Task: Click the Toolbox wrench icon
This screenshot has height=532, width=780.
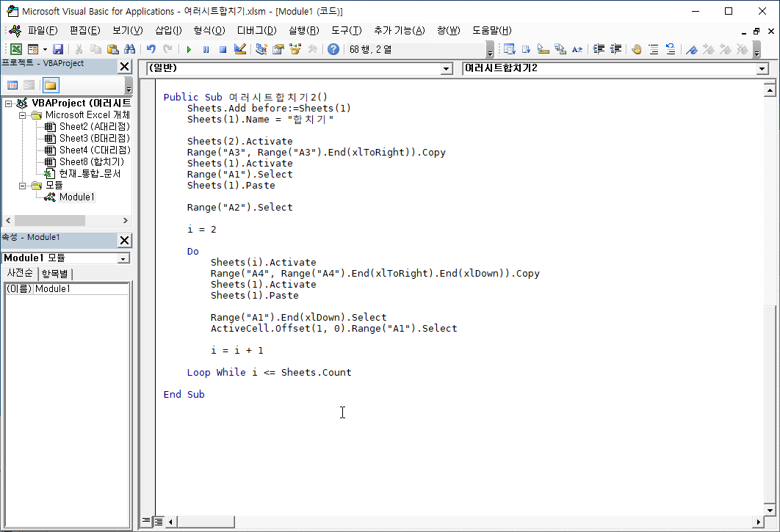Action: pos(312,49)
